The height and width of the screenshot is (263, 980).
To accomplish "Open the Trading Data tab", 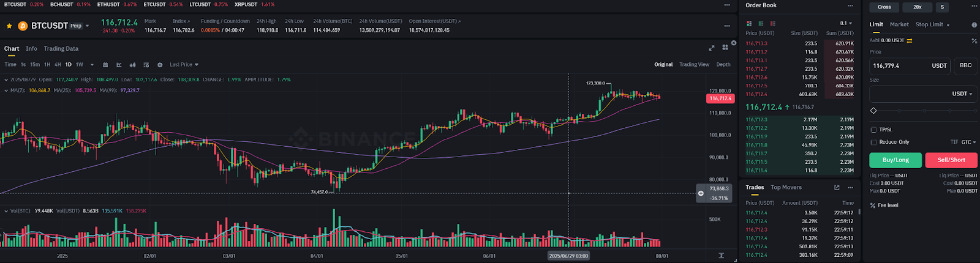I will tap(61, 48).
